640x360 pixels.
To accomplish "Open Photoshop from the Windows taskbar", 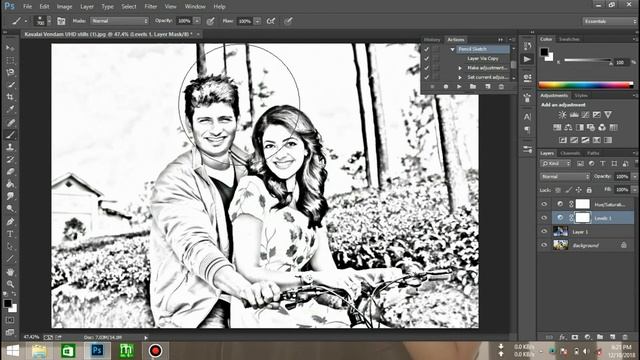I will [x=97, y=351].
